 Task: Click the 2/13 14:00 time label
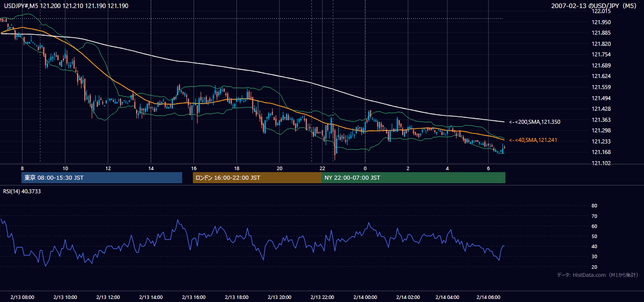151,297
